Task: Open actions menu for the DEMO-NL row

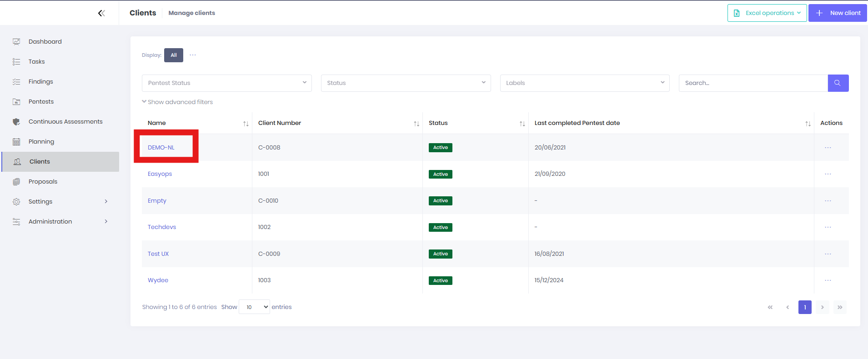Action: tap(828, 148)
